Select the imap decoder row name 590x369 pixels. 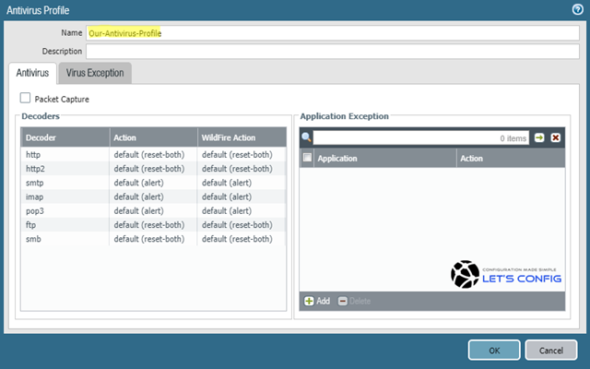click(35, 197)
